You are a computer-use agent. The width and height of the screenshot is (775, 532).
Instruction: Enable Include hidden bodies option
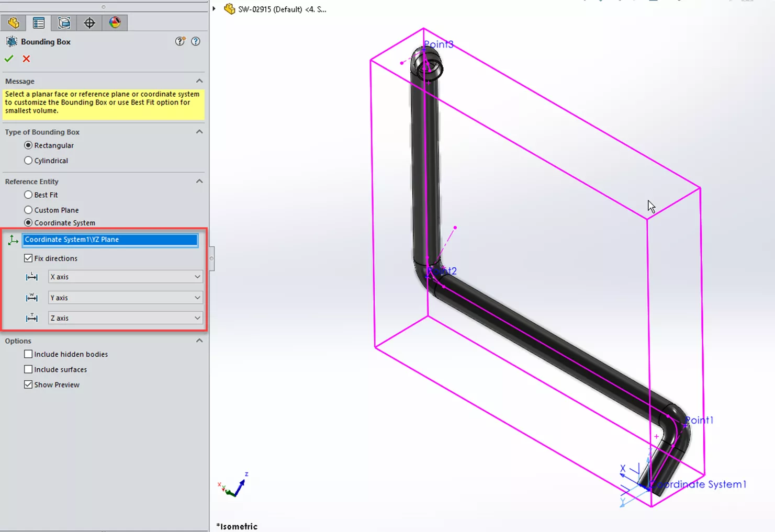tap(28, 354)
